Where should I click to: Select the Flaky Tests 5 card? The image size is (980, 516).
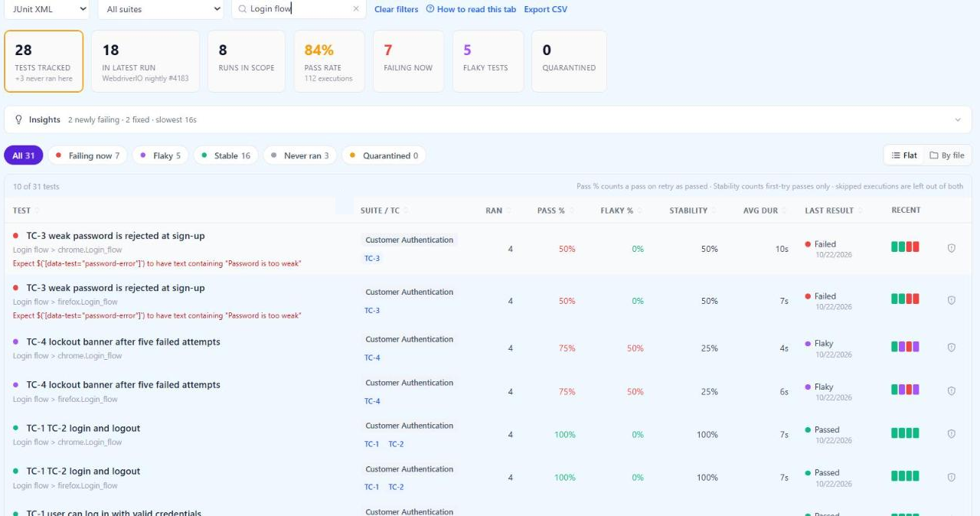[x=488, y=61]
